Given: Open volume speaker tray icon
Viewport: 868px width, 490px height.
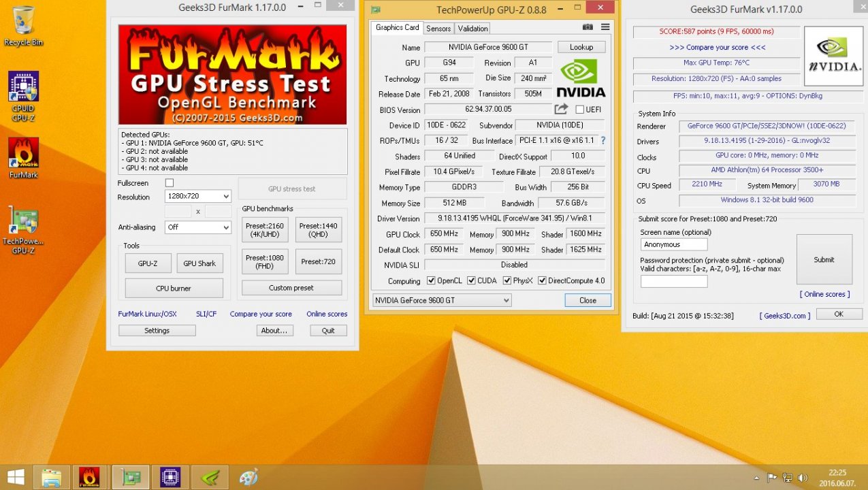Looking at the screenshot, I should (x=803, y=478).
